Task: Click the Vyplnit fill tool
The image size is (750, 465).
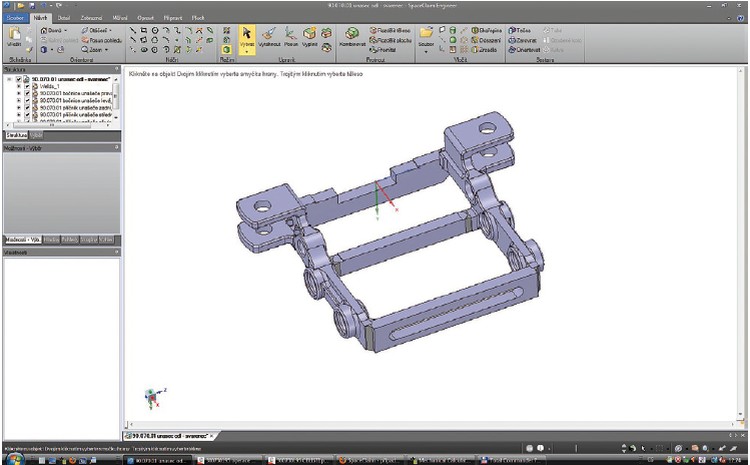Action: click(310, 40)
